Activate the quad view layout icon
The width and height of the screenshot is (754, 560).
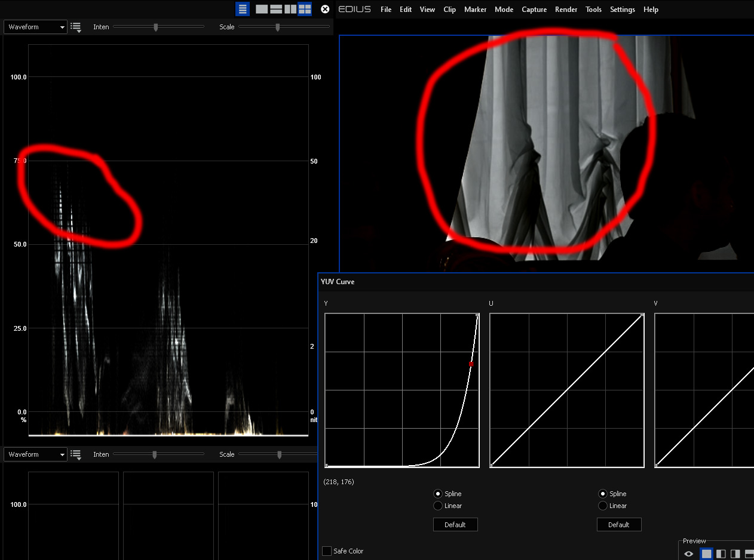coord(305,9)
